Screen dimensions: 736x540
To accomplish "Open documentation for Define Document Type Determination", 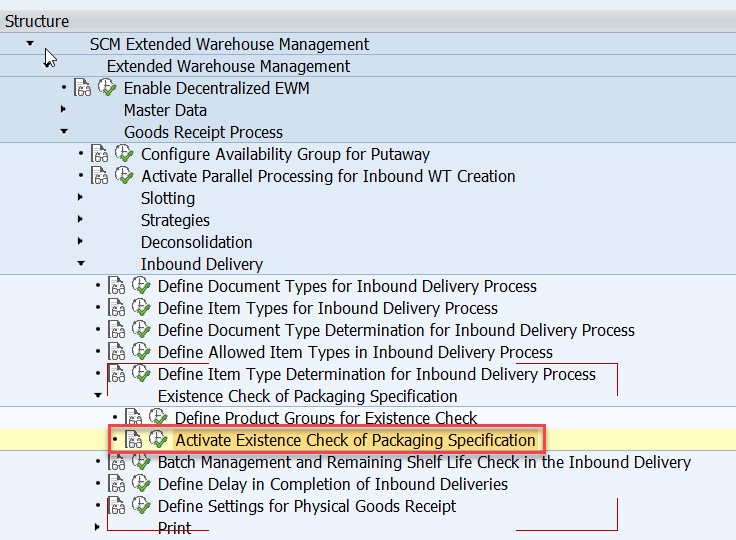I will coord(116,330).
